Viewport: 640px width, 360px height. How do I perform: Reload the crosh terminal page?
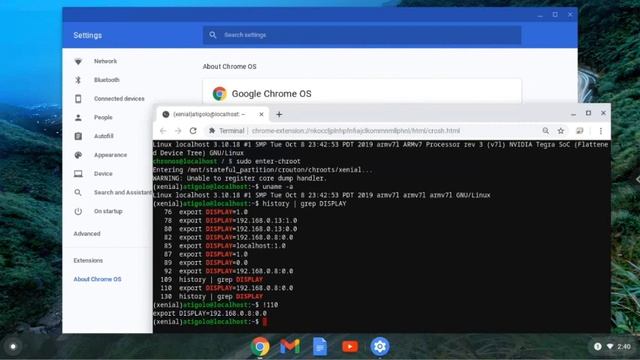[193, 131]
